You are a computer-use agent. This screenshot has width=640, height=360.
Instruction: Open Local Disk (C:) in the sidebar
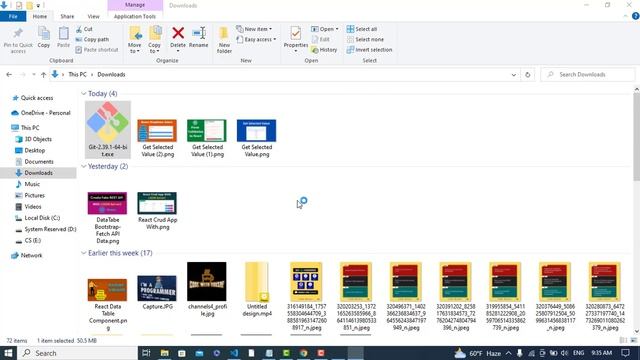coord(42,218)
